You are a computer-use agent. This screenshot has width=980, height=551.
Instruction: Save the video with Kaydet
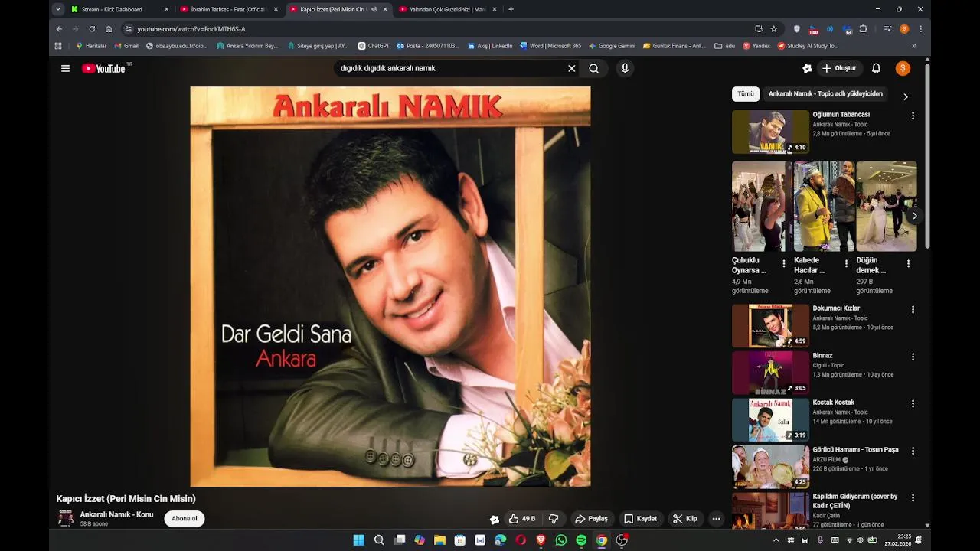click(640, 519)
